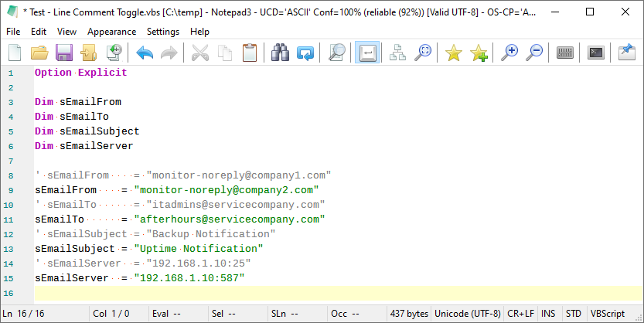
Task: Click string "monitor-noreply@company2.com"
Action: tap(227, 190)
